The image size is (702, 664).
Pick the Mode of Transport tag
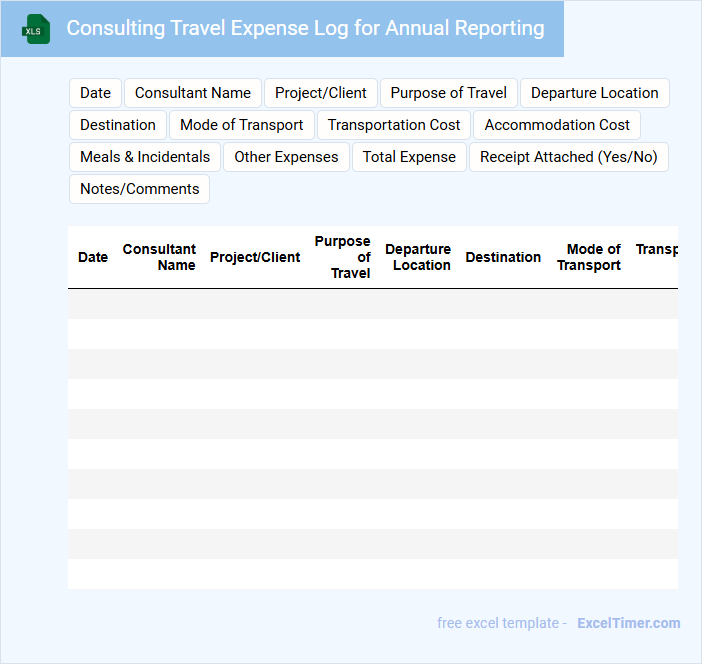pyautogui.click(x=242, y=125)
